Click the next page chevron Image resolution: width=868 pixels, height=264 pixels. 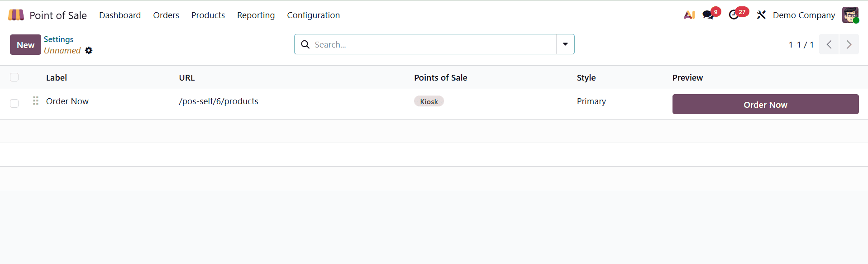pos(849,44)
